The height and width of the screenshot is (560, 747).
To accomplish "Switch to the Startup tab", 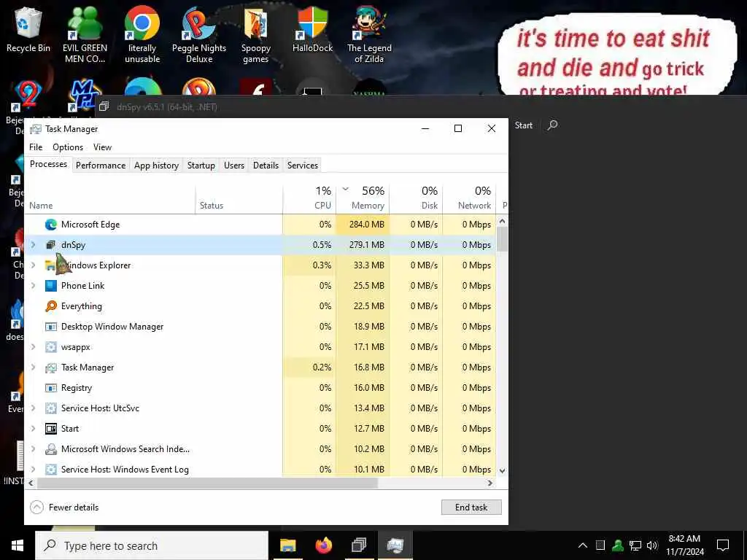I will (x=201, y=166).
